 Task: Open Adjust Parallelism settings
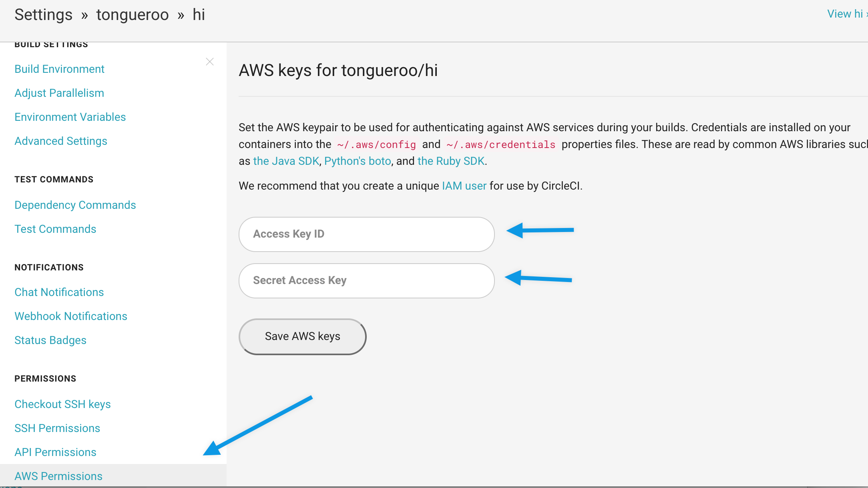click(59, 93)
